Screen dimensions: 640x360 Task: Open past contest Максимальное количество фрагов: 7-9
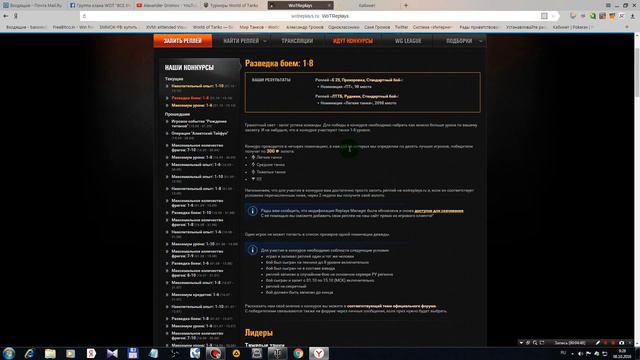[197, 253]
